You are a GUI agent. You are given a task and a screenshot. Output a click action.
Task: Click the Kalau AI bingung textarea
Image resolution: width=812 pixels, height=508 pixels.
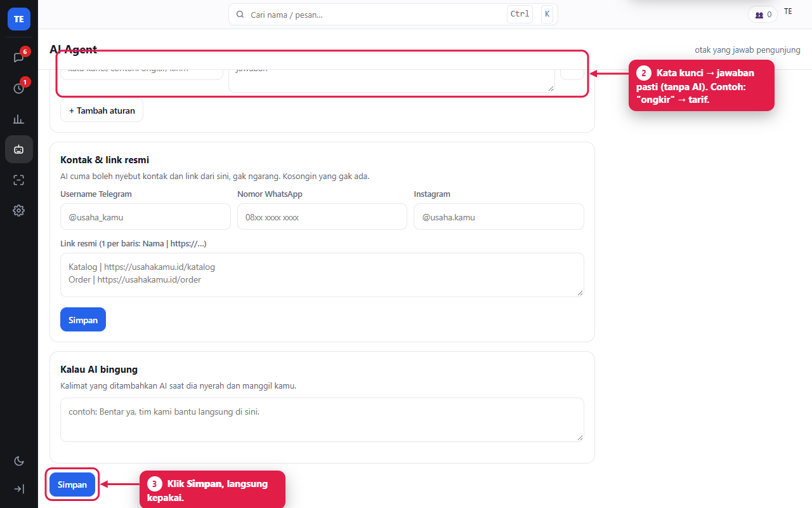click(x=322, y=420)
